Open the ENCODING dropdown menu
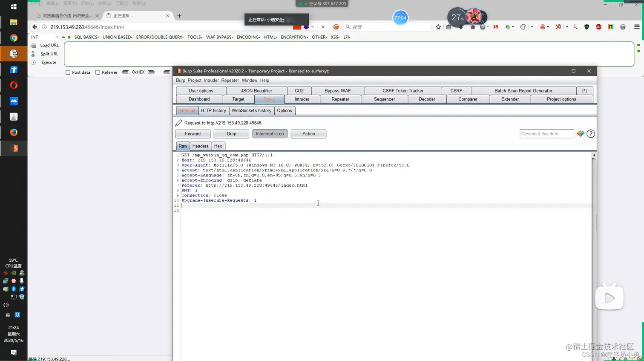Viewport: 644px width, 361px height. (248, 37)
